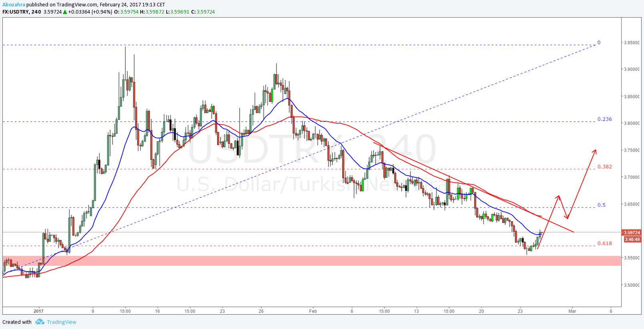Click the pink support zone rectangle
This screenshot has width=644, height=329.
click(312, 261)
